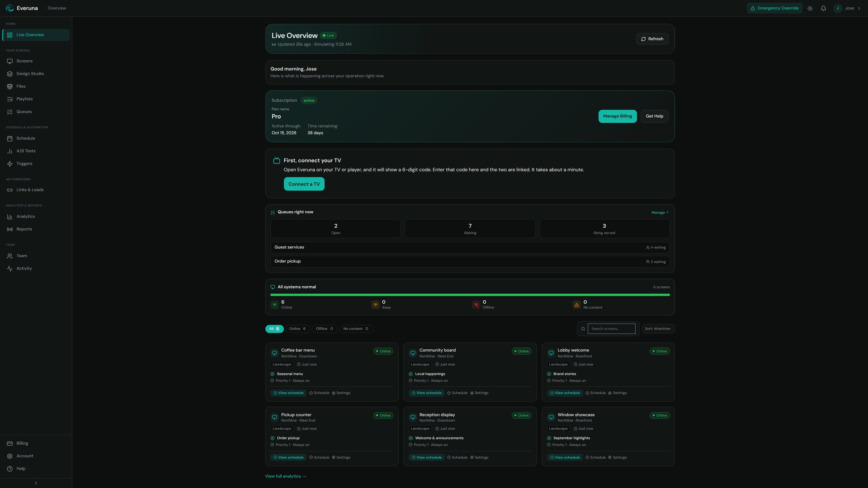Open the Help page in sidebar
Image resolution: width=868 pixels, height=488 pixels.
click(x=36, y=469)
